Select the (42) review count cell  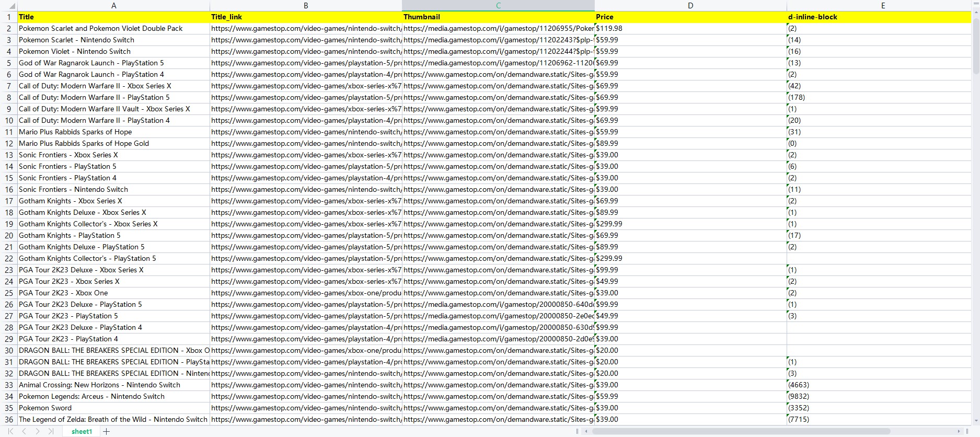[879, 86]
